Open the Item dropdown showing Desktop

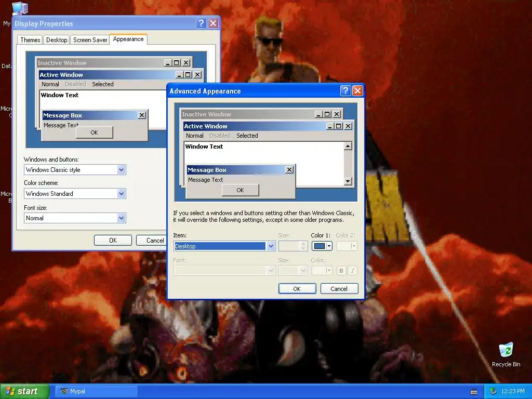click(x=271, y=246)
